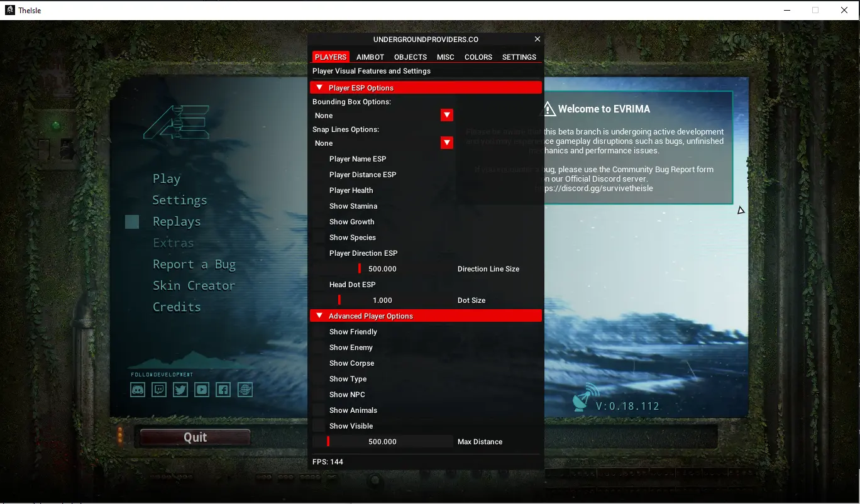Viewport: 860px width, 504px height.
Task: Click the Quit button
Action: click(196, 437)
